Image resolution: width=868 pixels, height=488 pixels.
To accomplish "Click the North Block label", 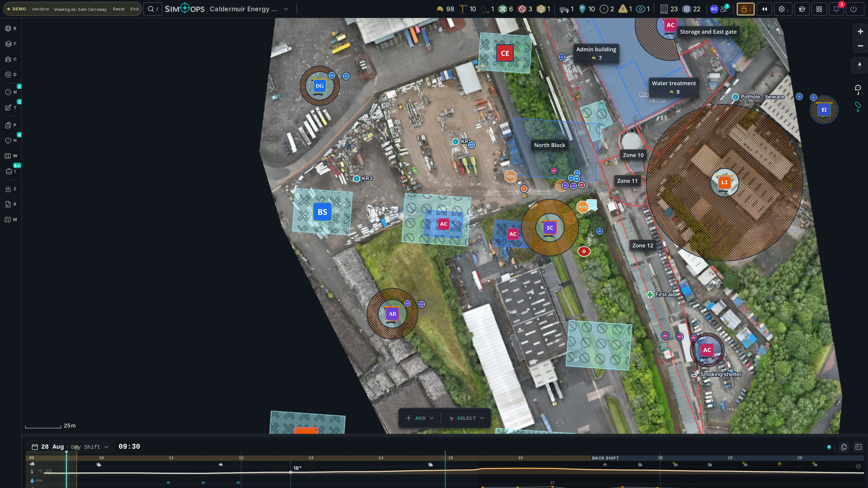I will coord(550,145).
